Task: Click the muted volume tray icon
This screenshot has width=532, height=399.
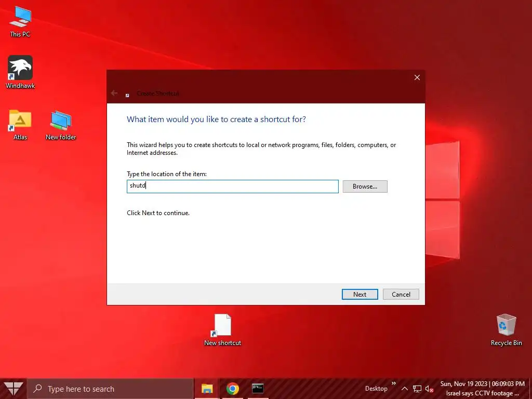Action: [x=430, y=389]
